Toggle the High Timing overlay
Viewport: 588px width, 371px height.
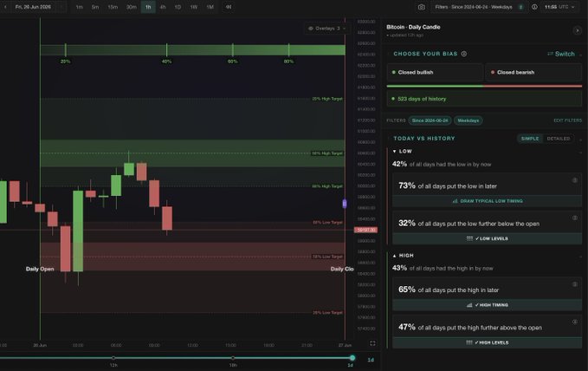point(488,305)
